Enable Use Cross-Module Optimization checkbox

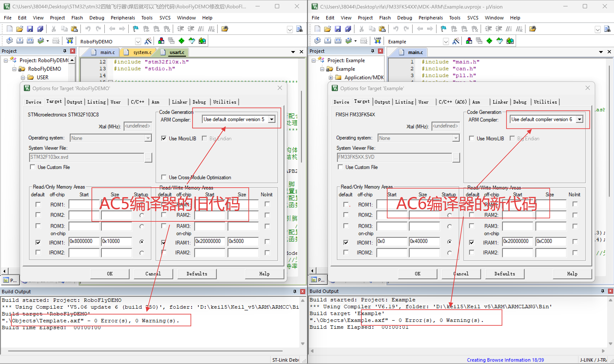click(x=164, y=177)
